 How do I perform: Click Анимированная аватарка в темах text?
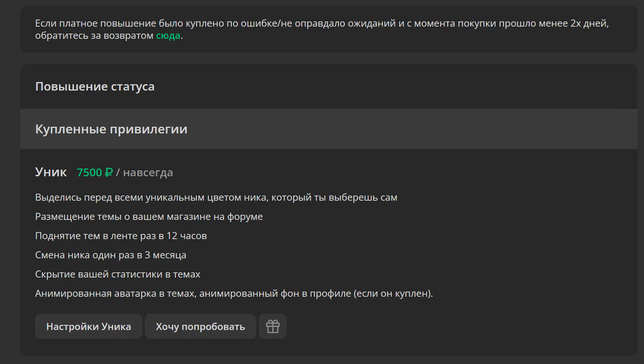(115, 293)
